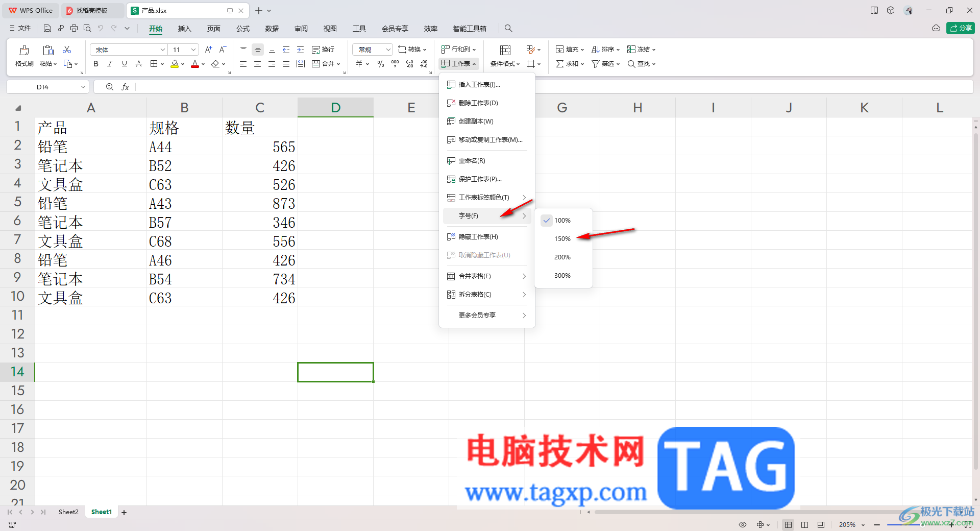This screenshot has height=531, width=980.
Task: Toggle Strikethrough formatting
Action: [x=138, y=64]
